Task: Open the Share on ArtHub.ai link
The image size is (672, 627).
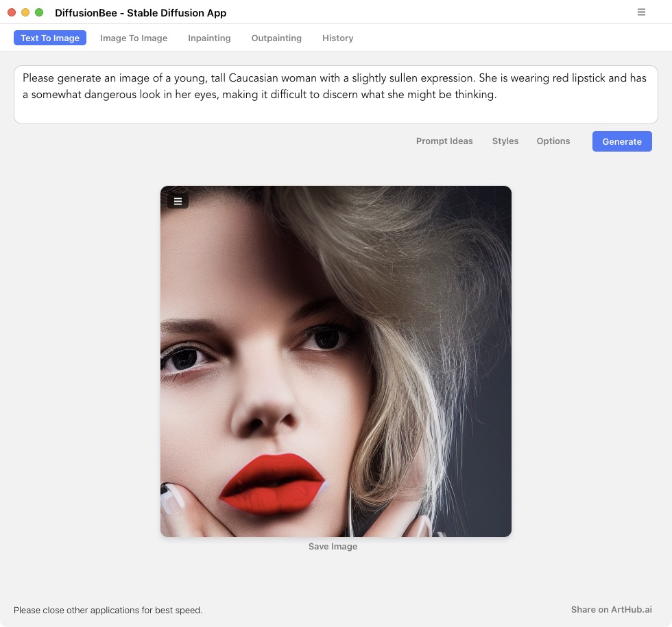Action: (611, 609)
